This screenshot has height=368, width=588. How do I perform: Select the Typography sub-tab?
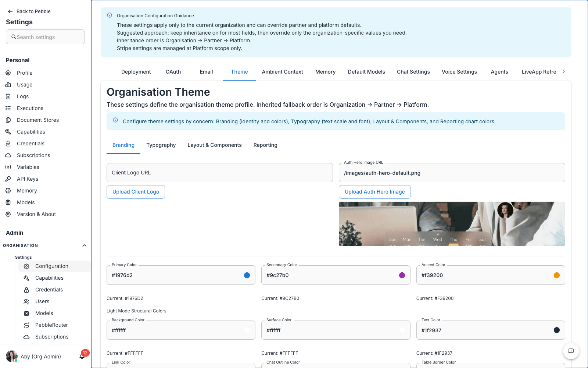pos(161,145)
